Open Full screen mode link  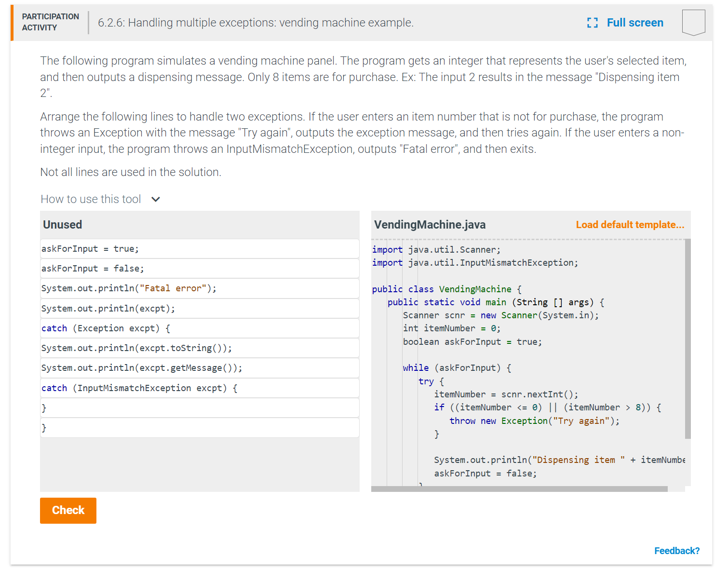pyautogui.click(x=635, y=23)
